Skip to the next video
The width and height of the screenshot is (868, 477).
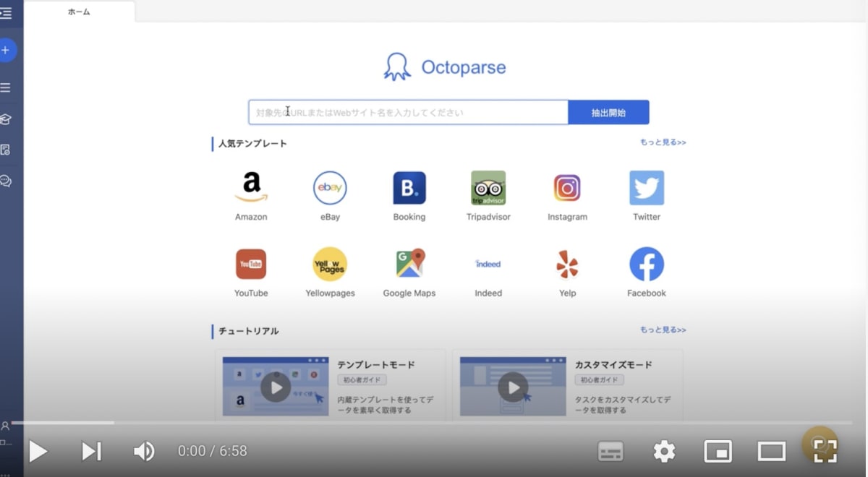(91, 452)
